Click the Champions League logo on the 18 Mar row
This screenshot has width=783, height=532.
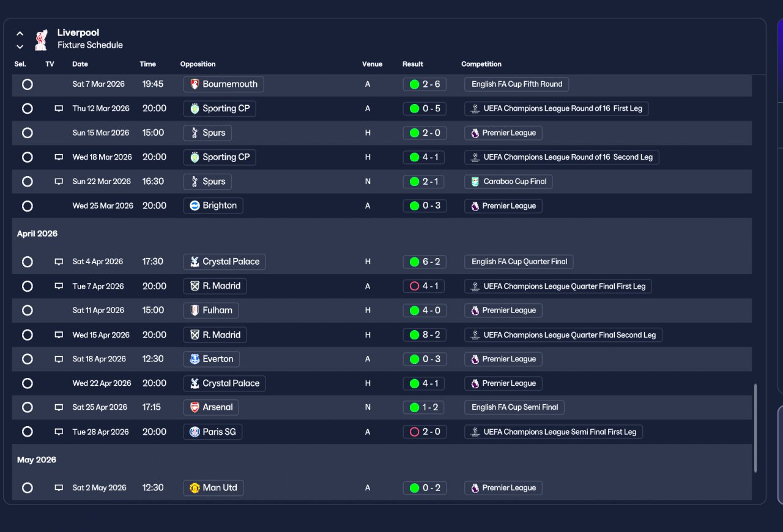(475, 157)
